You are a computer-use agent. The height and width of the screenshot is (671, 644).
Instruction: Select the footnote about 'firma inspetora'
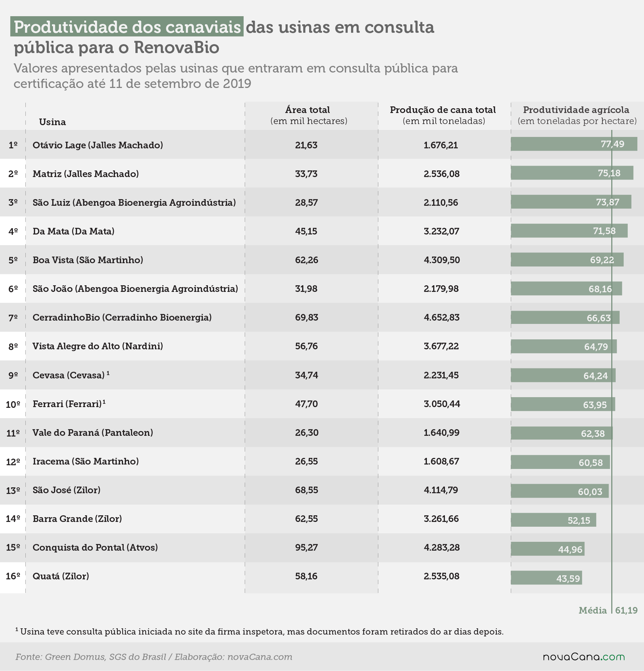click(x=259, y=632)
